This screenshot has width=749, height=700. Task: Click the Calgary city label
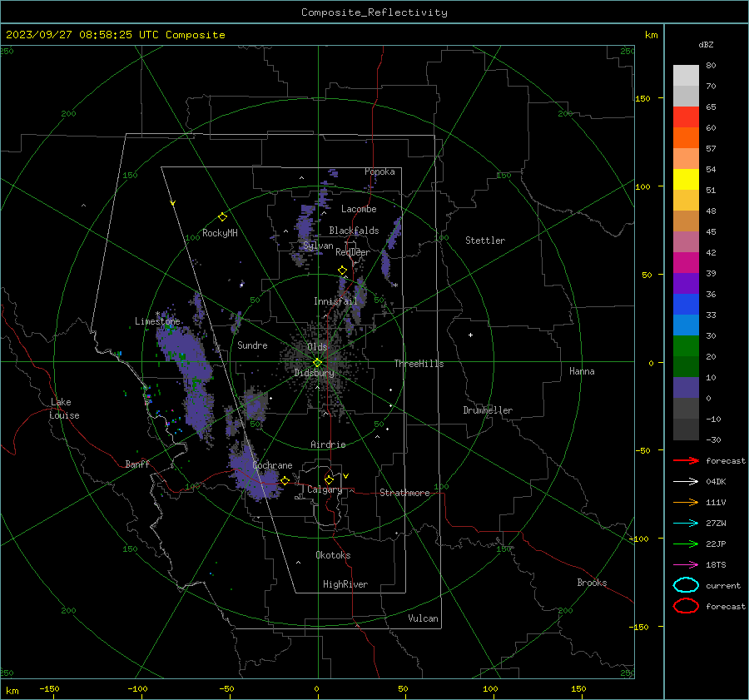point(325,489)
